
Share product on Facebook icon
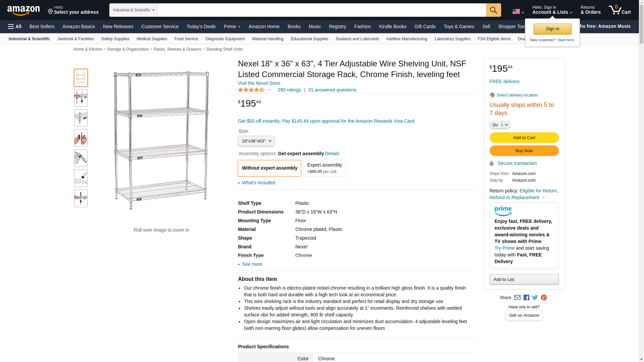pyautogui.click(x=526, y=298)
